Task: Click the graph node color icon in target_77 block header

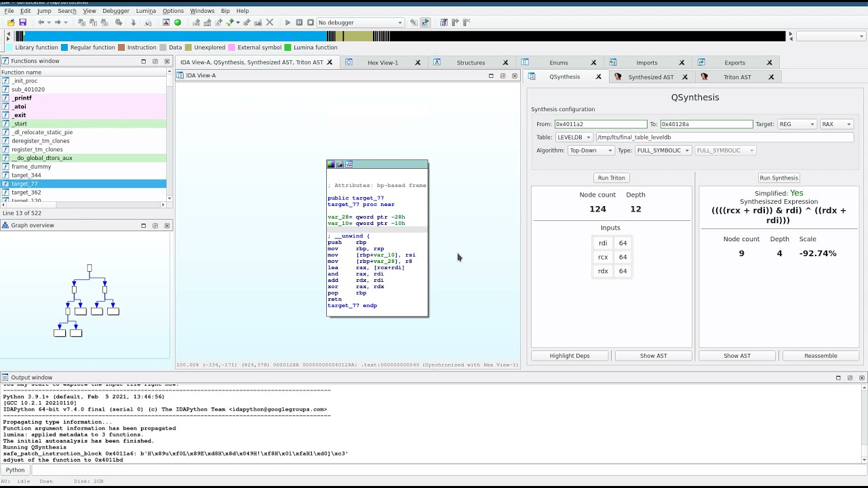Action: [331, 164]
